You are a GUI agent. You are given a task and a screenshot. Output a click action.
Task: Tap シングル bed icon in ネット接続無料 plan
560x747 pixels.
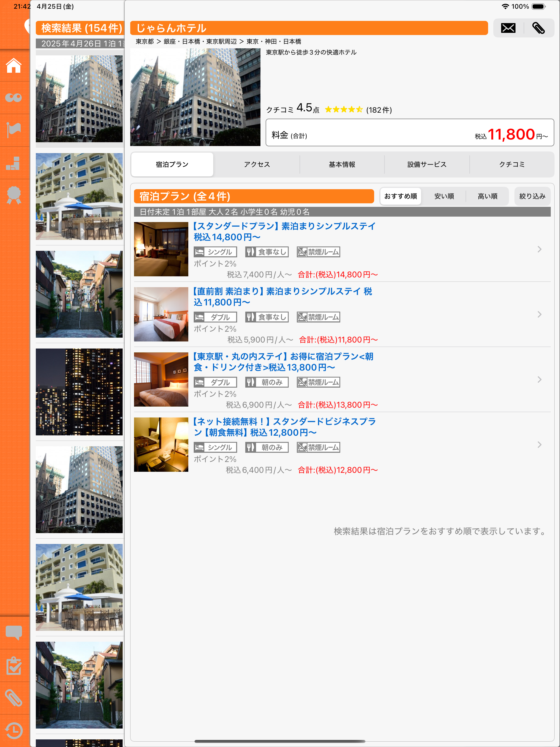(215, 447)
